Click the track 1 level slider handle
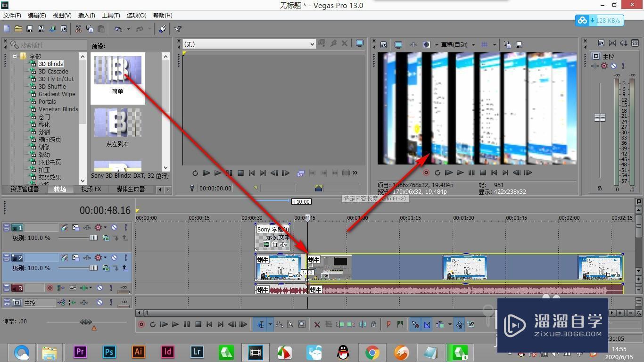 point(93,238)
